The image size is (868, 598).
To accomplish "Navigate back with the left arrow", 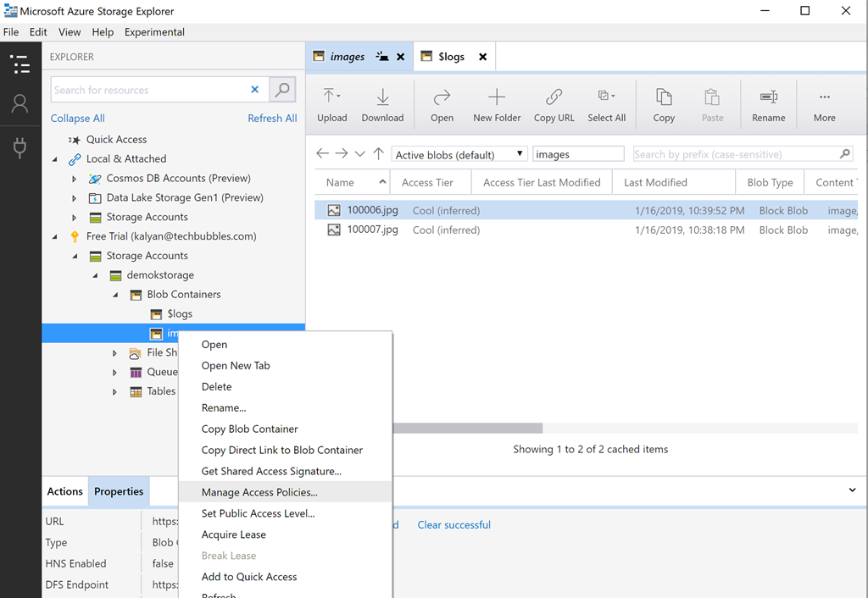I will click(x=322, y=153).
